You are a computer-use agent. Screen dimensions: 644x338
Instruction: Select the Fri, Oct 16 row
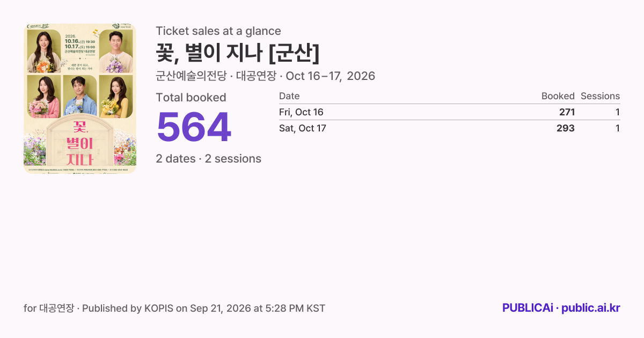[x=449, y=112]
